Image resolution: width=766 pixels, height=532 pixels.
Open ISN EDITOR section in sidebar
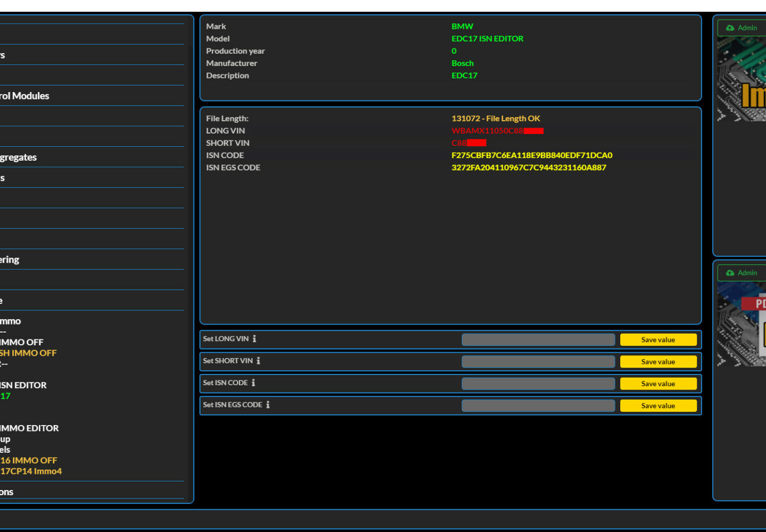tap(23, 385)
